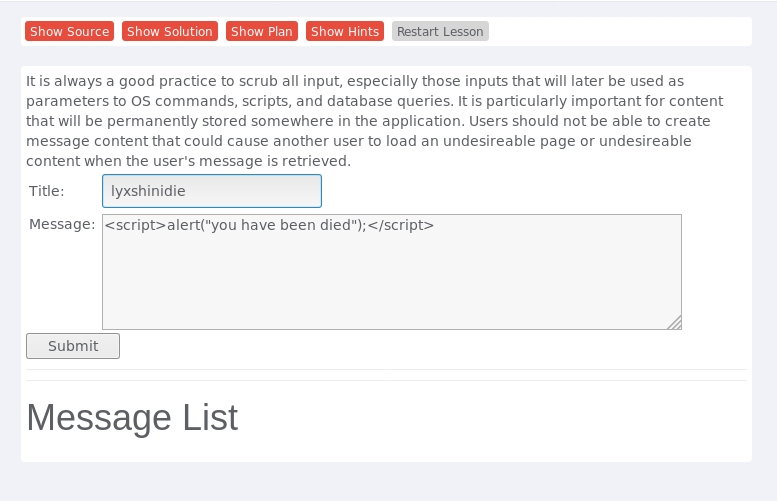Click blank space inside the Message textarea
This screenshot has height=501, width=777.
pos(391,282)
